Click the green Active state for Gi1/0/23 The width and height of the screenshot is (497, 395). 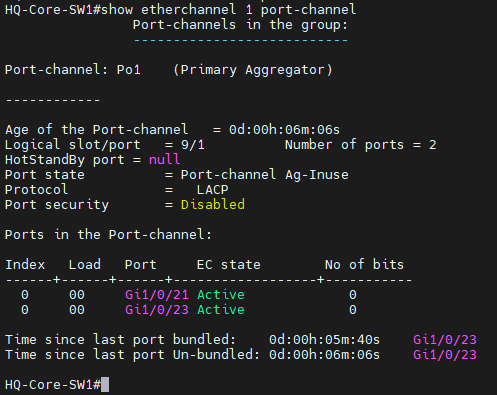(221, 310)
